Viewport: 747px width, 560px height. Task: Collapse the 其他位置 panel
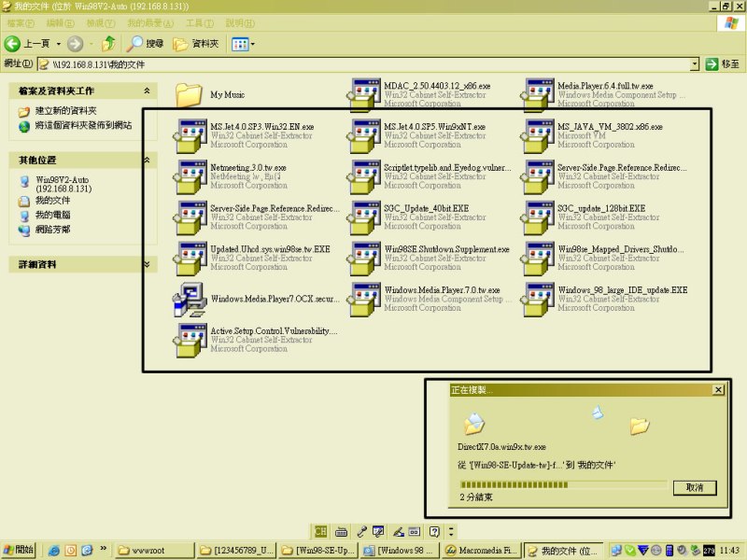click(147, 160)
